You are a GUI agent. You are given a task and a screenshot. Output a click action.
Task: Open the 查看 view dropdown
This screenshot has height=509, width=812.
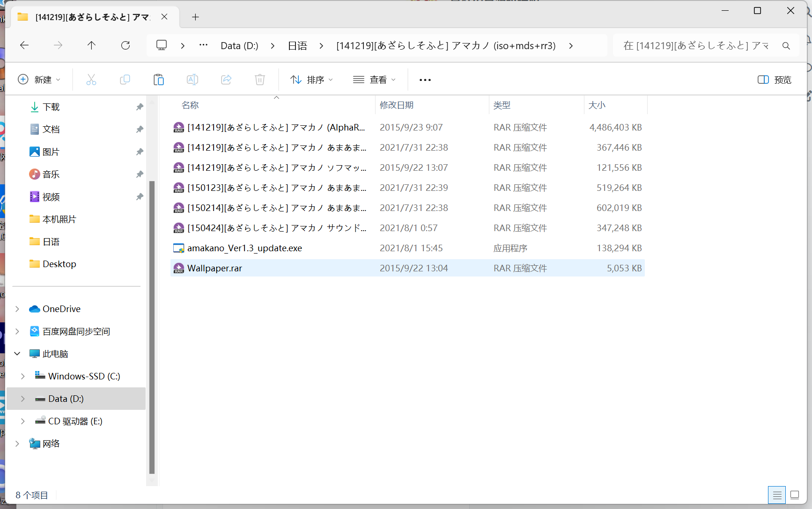(374, 80)
